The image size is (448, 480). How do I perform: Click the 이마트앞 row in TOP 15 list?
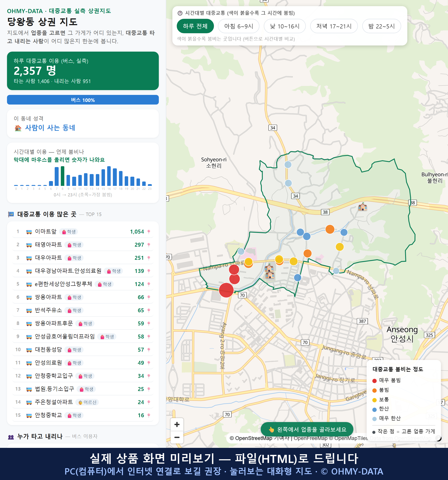83,232
